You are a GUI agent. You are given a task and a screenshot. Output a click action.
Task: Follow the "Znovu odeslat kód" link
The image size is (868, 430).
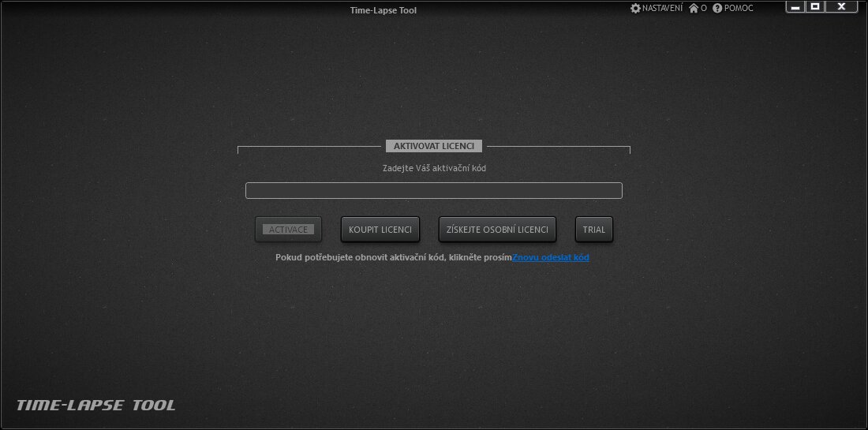coord(551,257)
